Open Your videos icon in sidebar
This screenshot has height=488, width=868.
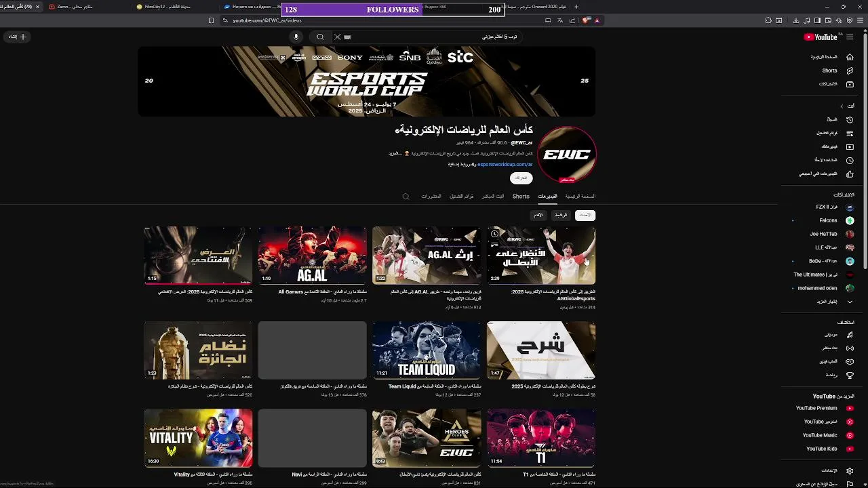tap(850, 146)
